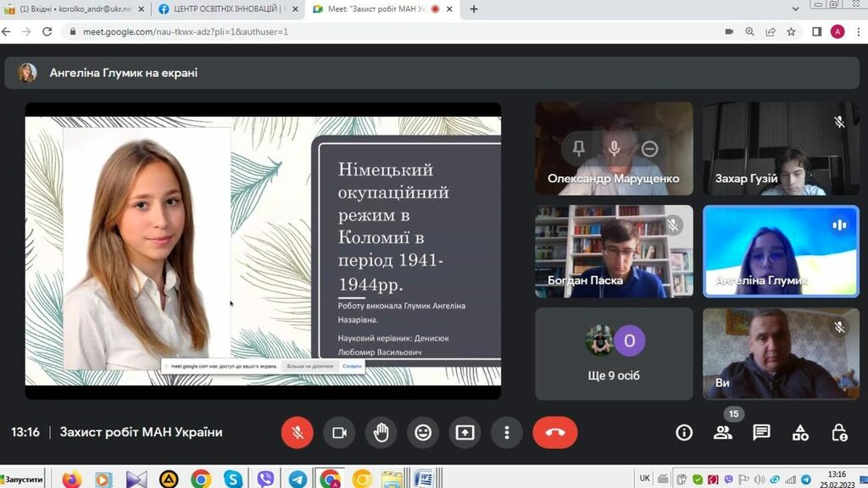Open the activities shapes icon
Image resolution: width=868 pixels, height=488 pixels.
click(x=800, y=433)
